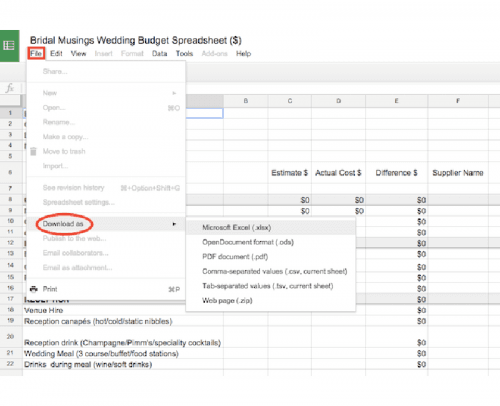
Task: Select row 19 header
Action: (x=10, y=321)
